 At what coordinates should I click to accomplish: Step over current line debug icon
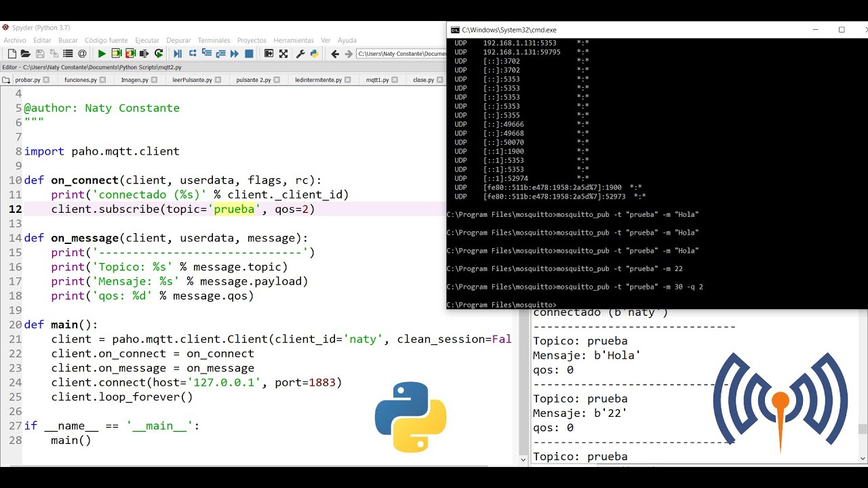tap(193, 54)
